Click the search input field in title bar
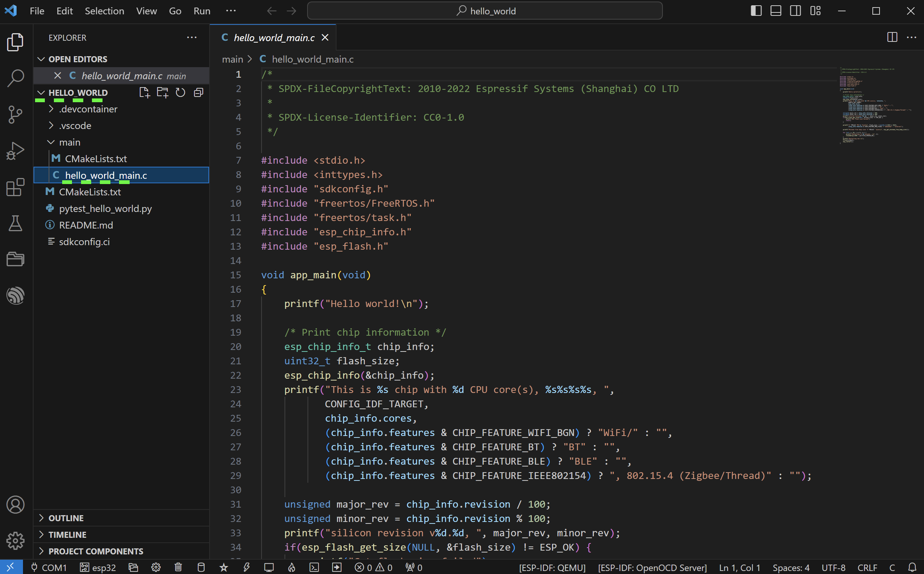 click(485, 10)
